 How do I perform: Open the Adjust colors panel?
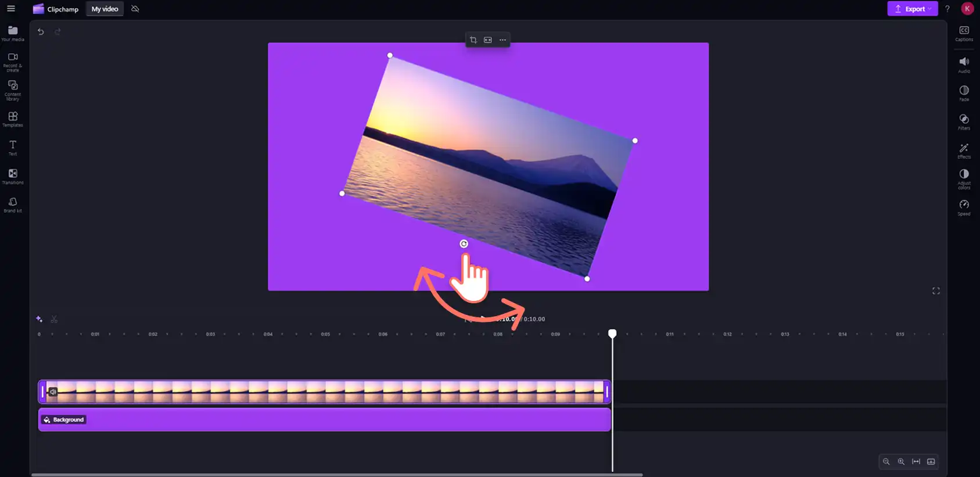pyautogui.click(x=964, y=179)
